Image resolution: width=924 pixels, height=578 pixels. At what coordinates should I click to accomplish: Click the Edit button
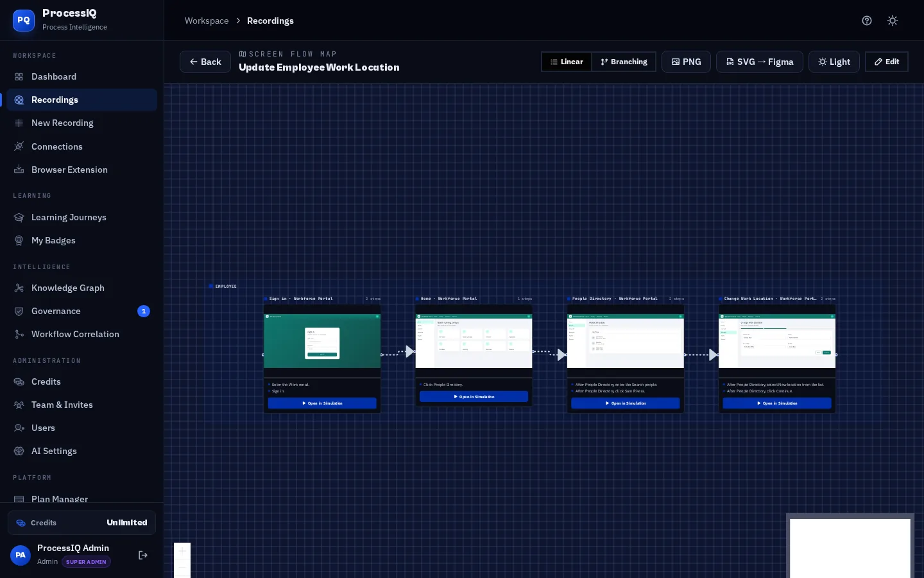(x=887, y=62)
